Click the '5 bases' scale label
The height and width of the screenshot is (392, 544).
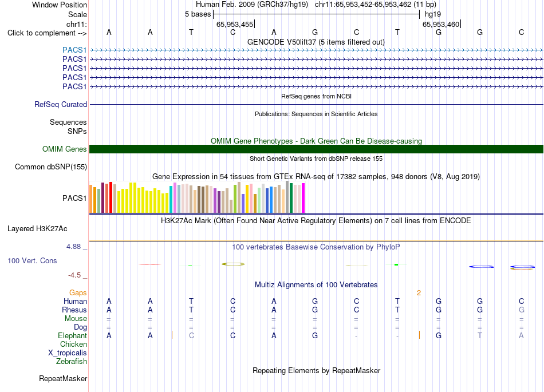(198, 14)
